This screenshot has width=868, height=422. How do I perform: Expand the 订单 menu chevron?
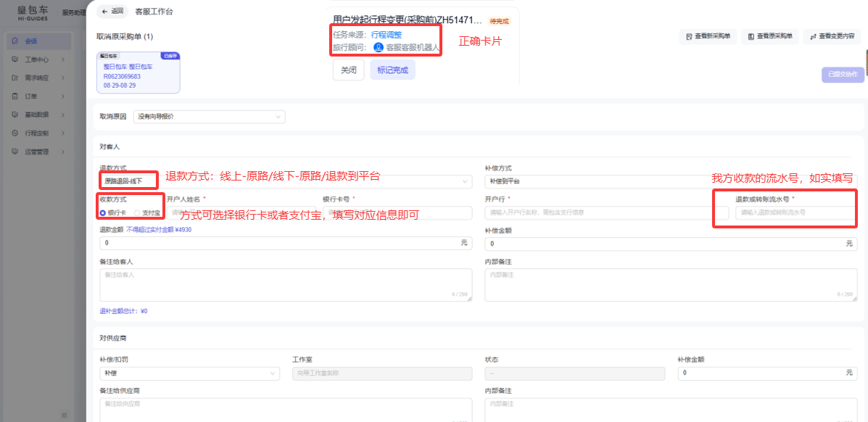64,96
